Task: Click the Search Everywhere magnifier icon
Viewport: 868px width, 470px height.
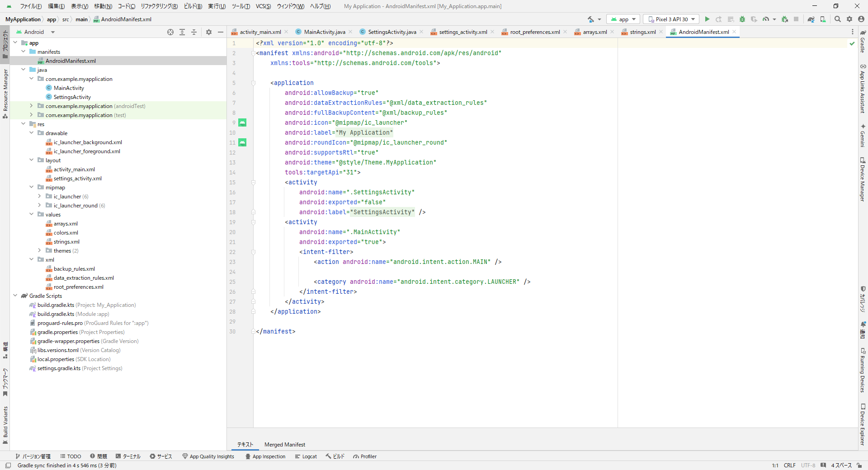Action: tap(837, 19)
